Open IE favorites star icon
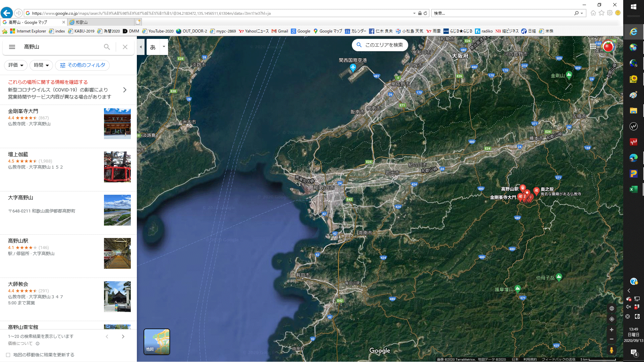 [x=601, y=13]
